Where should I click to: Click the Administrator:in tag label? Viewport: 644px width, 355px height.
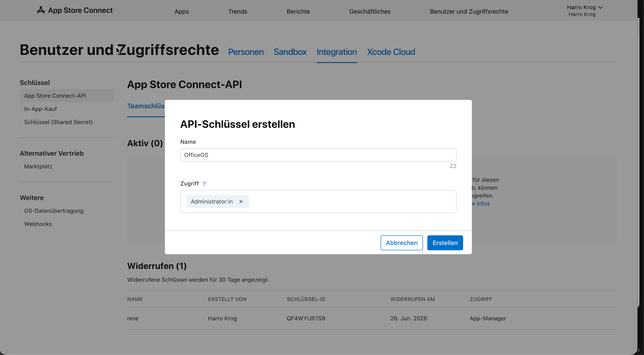click(x=212, y=202)
